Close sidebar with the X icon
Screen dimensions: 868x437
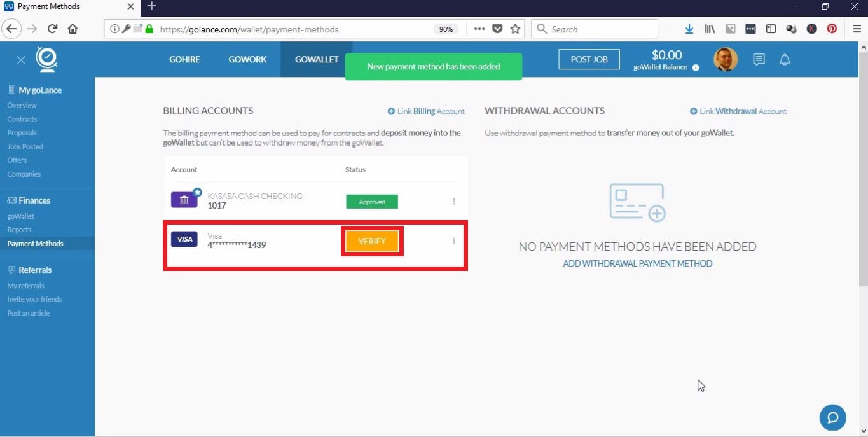[20, 60]
